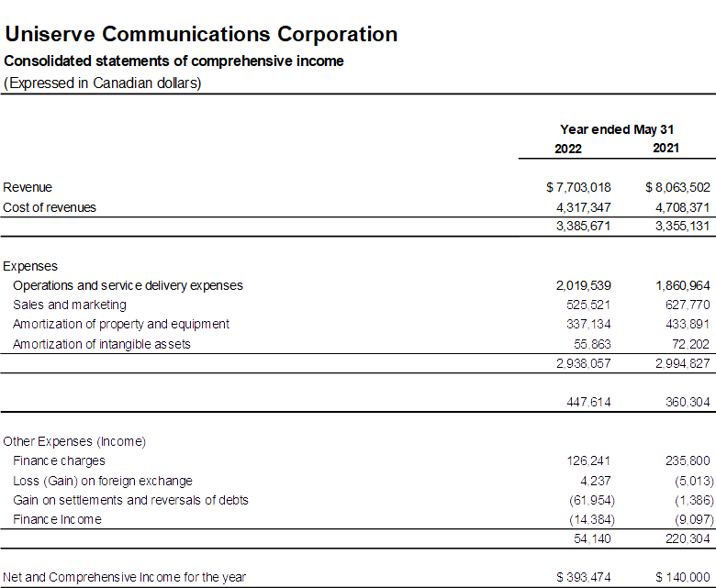Select the Other Expenses (Income) heading
This screenshot has height=588, width=716.
point(74,441)
